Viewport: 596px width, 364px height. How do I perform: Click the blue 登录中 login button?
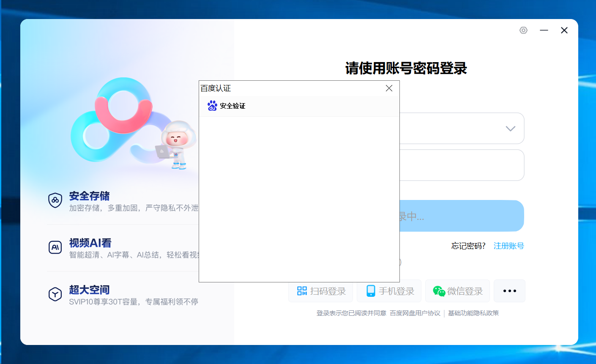coord(462,216)
